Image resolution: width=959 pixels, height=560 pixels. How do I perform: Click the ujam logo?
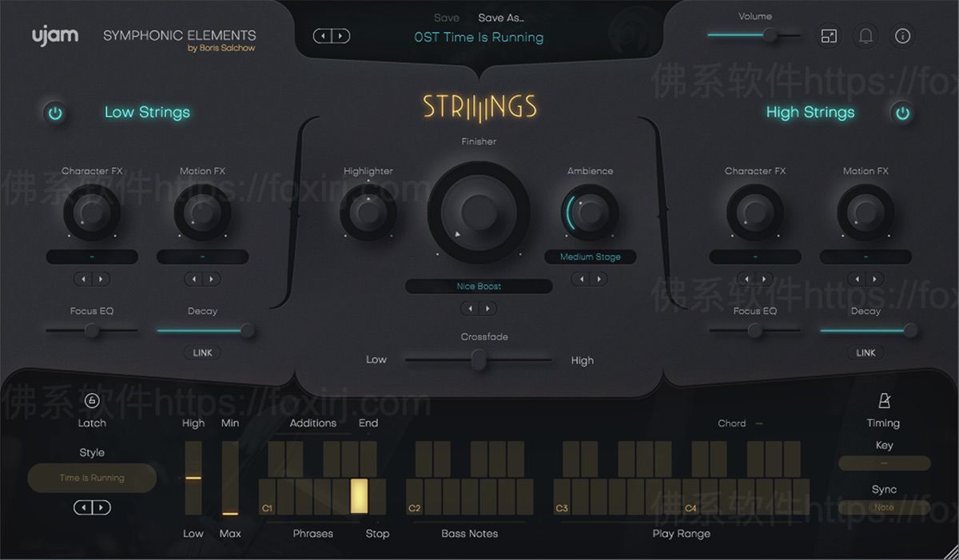coord(54,35)
